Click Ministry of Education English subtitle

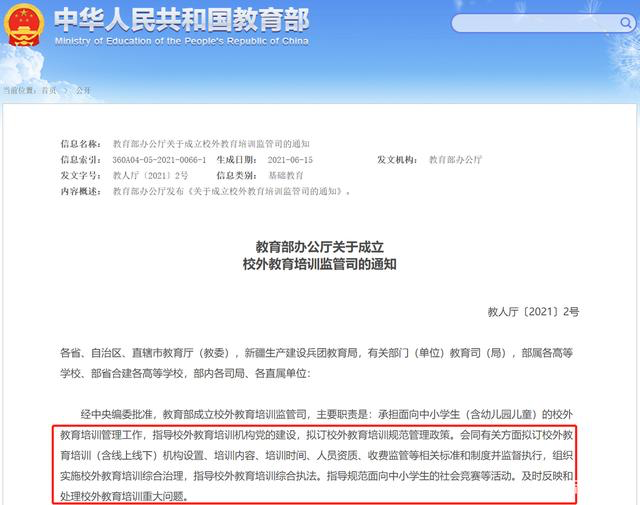click(182, 41)
